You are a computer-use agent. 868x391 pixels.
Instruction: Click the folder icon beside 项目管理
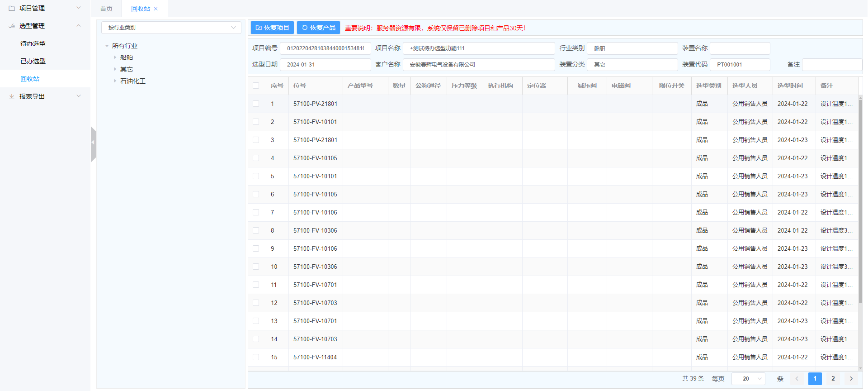[12, 8]
